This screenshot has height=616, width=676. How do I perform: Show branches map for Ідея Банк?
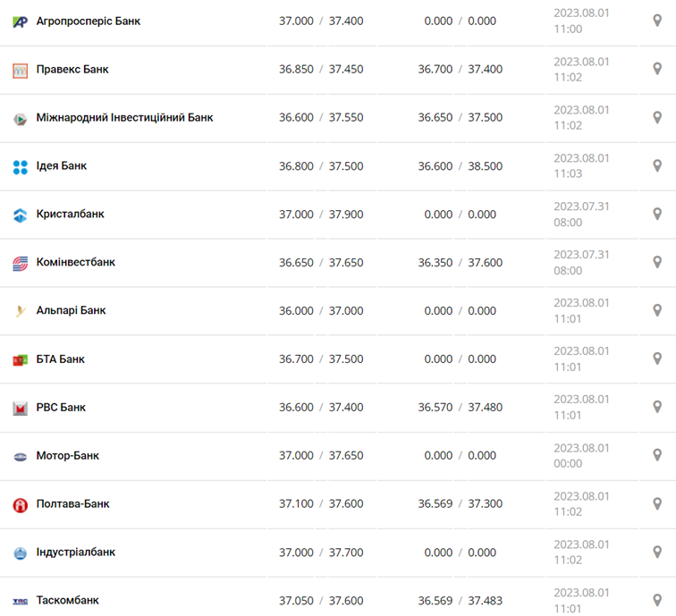click(x=657, y=165)
